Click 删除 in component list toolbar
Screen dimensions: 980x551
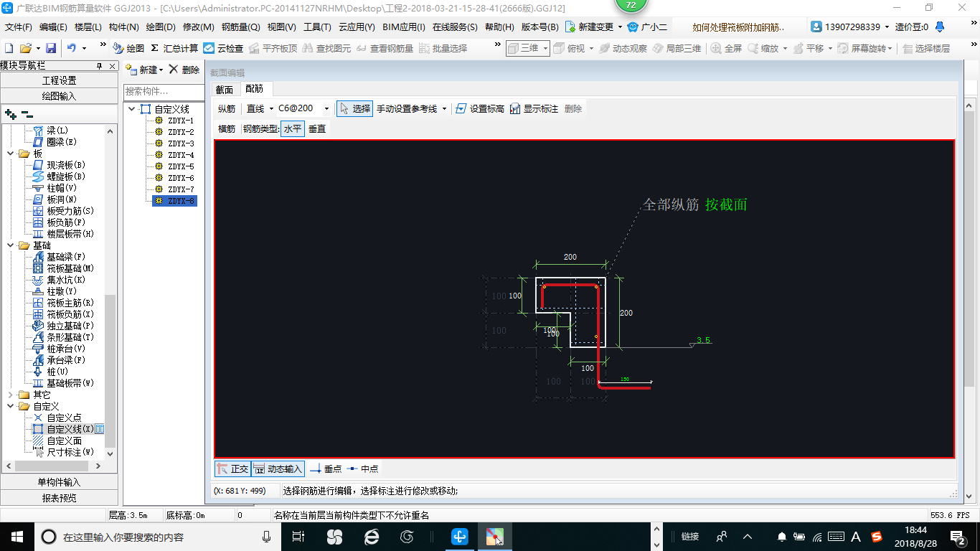184,70
